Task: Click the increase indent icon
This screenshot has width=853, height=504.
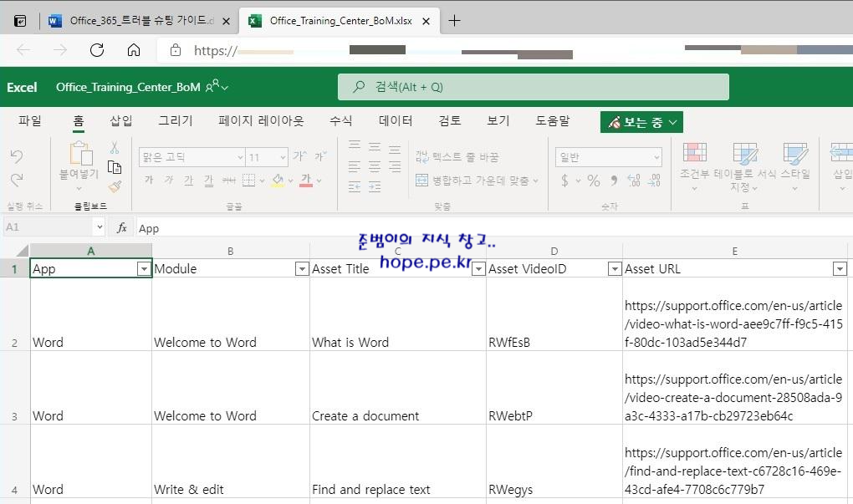Action: [x=375, y=187]
